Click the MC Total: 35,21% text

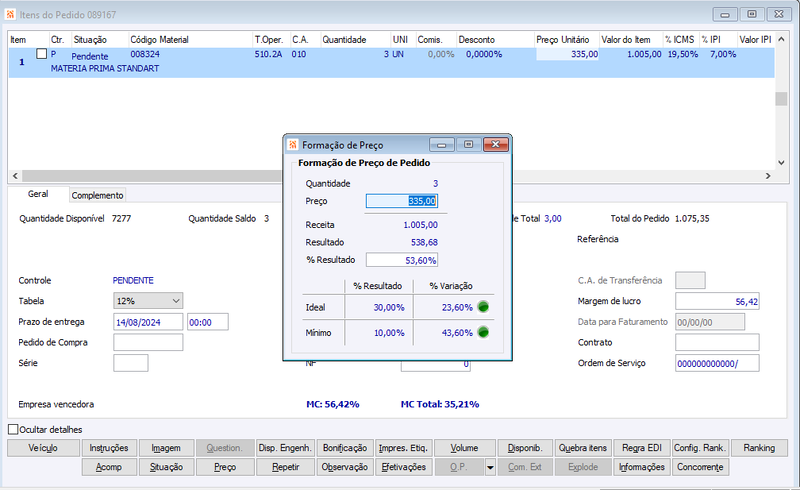pyautogui.click(x=440, y=404)
